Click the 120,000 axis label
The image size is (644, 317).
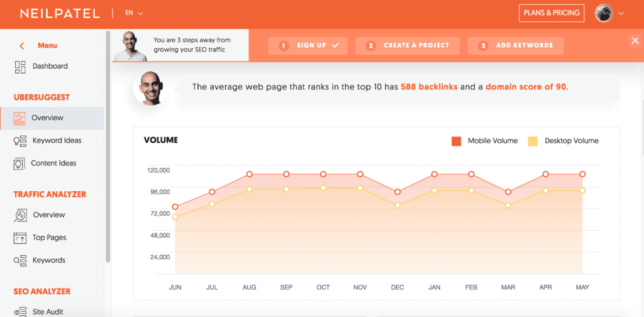pos(158,170)
